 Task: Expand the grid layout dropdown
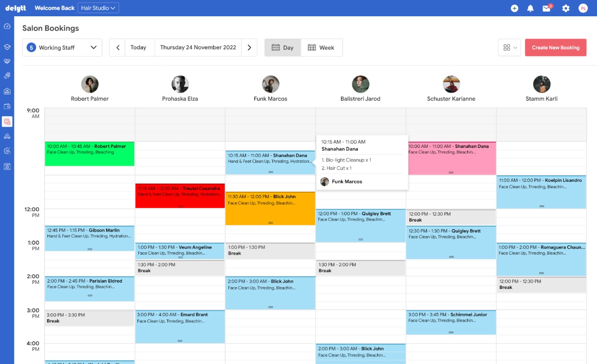point(510,47)
